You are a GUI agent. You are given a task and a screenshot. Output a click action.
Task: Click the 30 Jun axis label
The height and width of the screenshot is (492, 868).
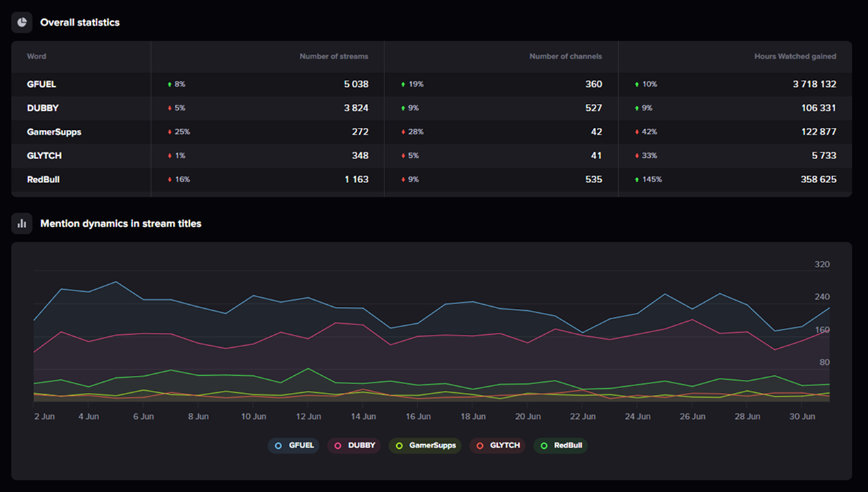(802, 416)
